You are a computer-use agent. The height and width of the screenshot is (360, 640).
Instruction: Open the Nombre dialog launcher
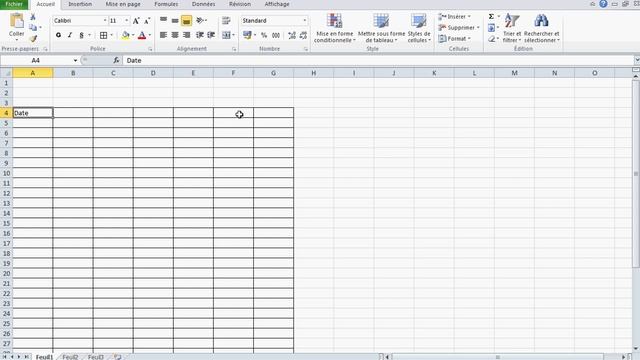pyautogui.click(x=306, y=49)
